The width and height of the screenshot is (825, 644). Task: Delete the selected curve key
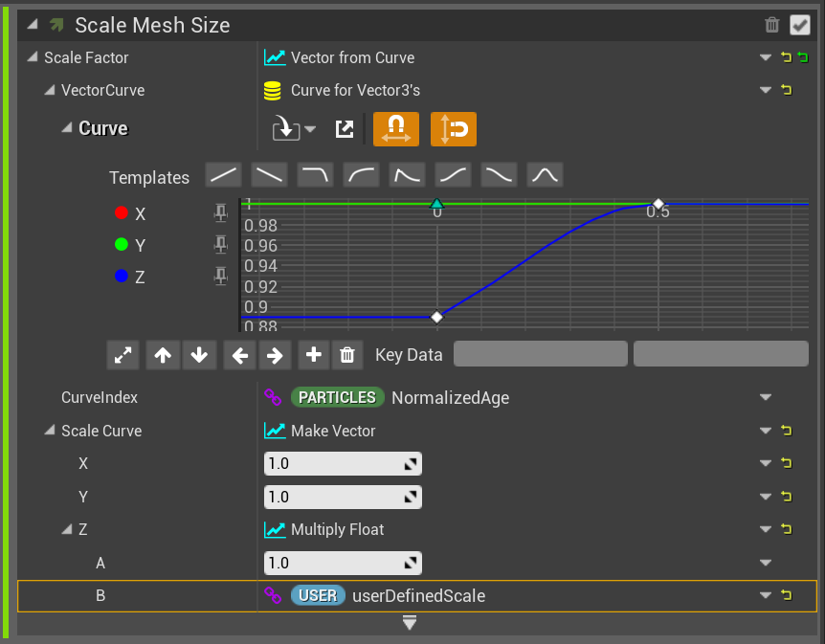346,355
